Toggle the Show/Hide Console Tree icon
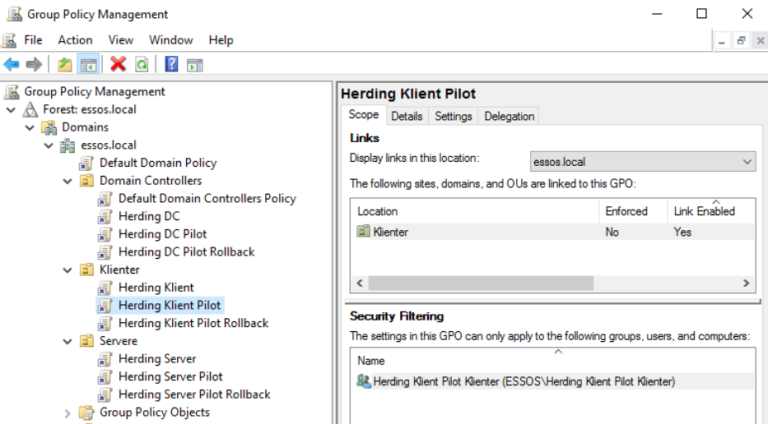The height and width of the screenshot is (424, 768). [89, 64]
